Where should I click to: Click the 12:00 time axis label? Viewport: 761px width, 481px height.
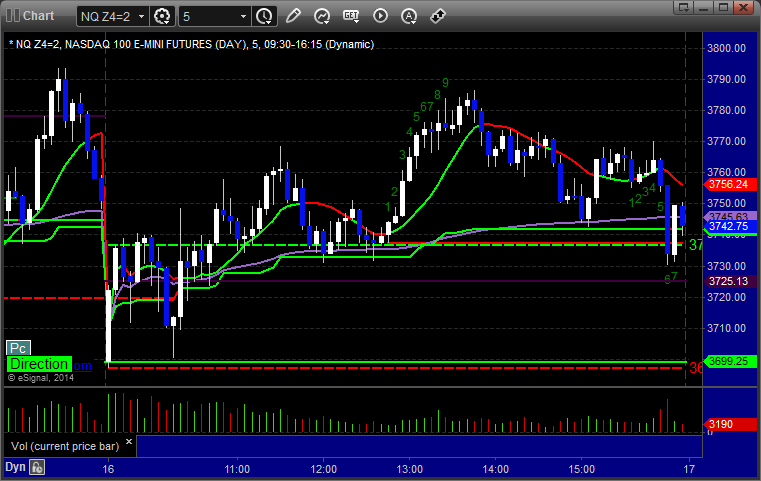323,469
